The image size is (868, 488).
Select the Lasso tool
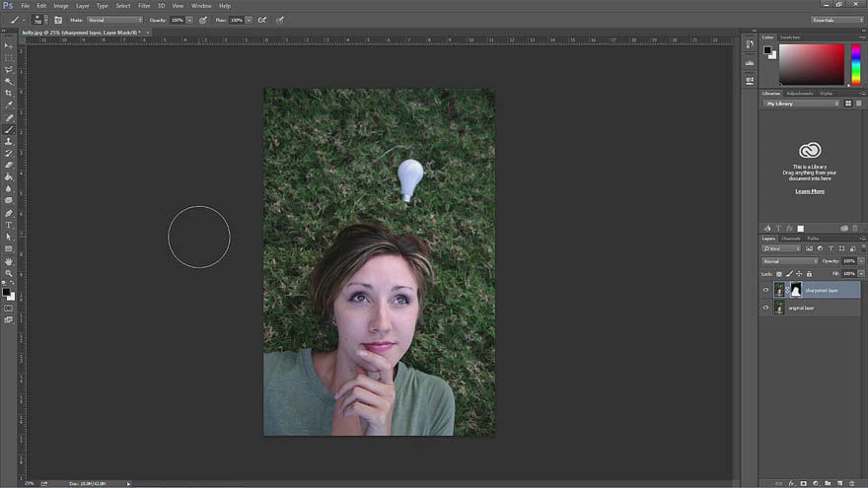[x=8, y=70]
